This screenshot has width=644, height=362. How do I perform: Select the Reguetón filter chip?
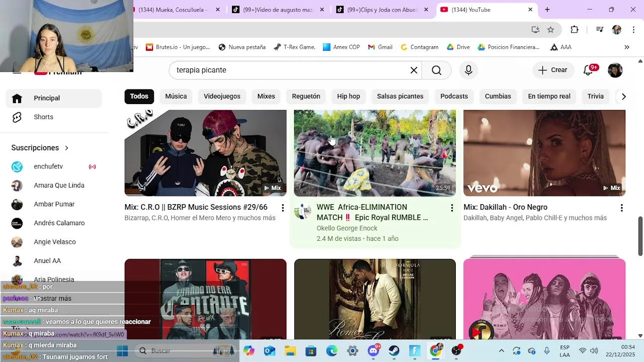click(x=306, y=96)
